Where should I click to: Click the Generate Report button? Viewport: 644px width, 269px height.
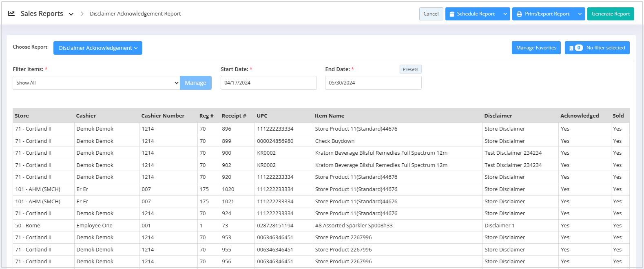click(x=610, y=14)
